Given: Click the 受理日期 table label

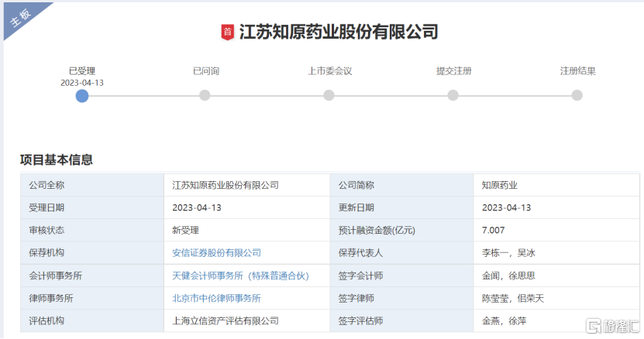Looking at the screenshot, I should coord(46,207).
